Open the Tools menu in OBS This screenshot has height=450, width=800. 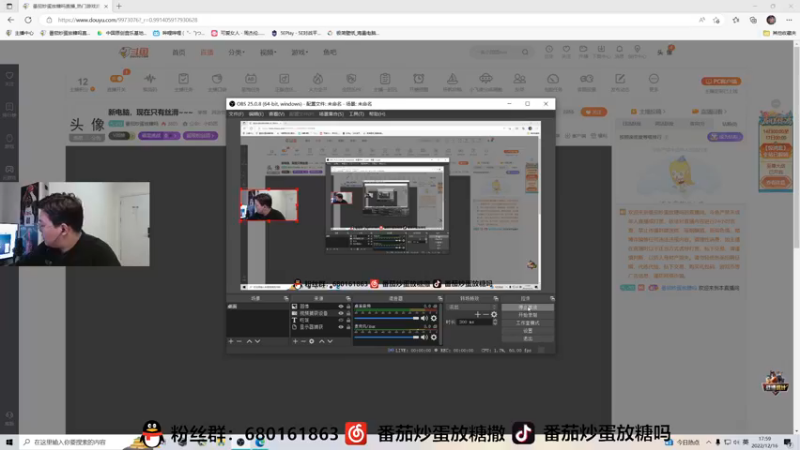point(356,114)
